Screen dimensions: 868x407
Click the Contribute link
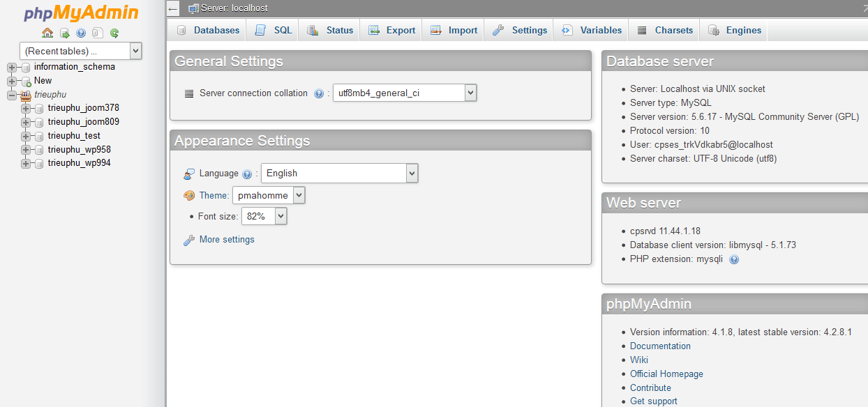click(650, 388)
